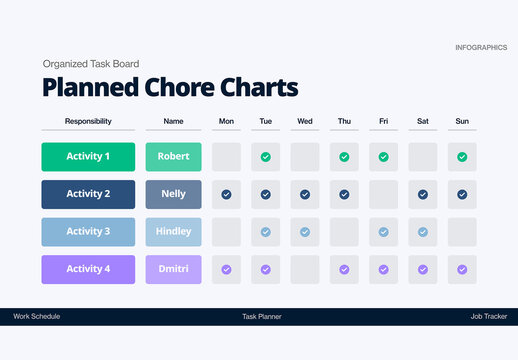518x360 pixels.
Task: Click Robert's green Friday checkmark
Action: pyautogui.click(x=384, y=157)
